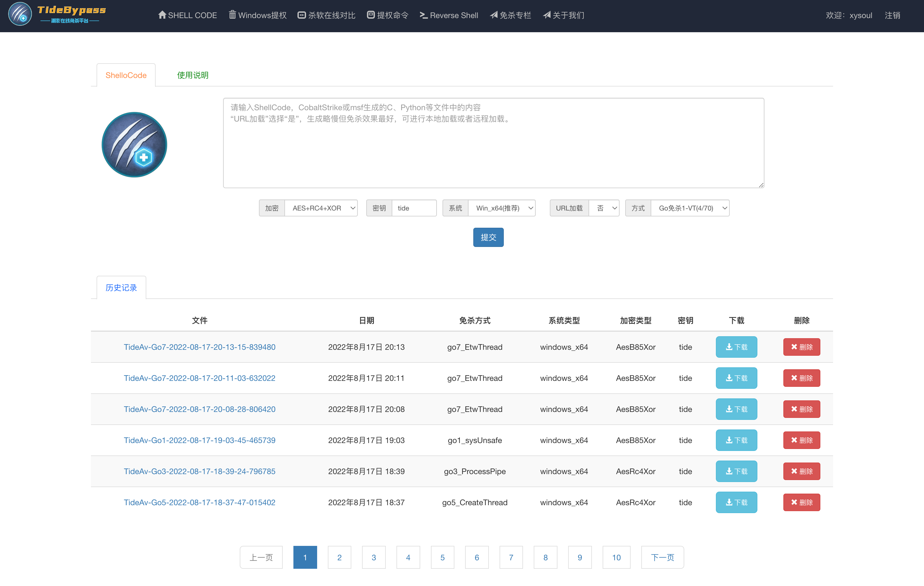
Task: Delete the TideAv-Go5 history record
Action: click(x=801, y=502)
